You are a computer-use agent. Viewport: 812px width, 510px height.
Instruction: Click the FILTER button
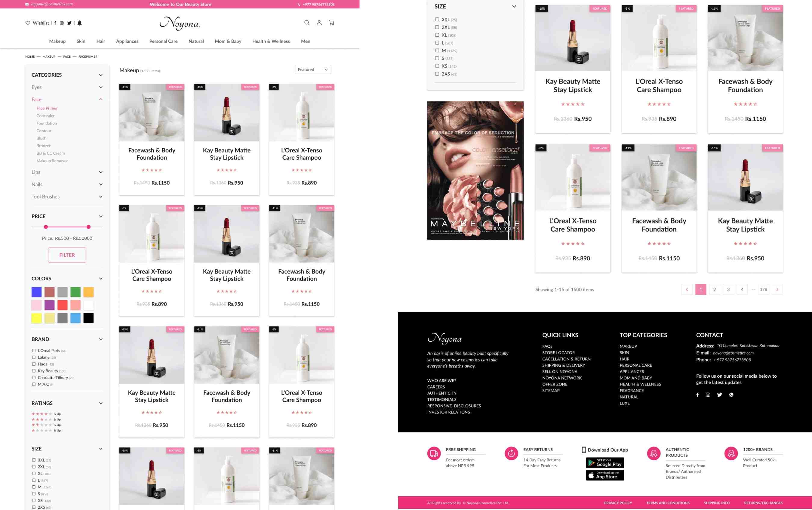click(x=67, y=255)
